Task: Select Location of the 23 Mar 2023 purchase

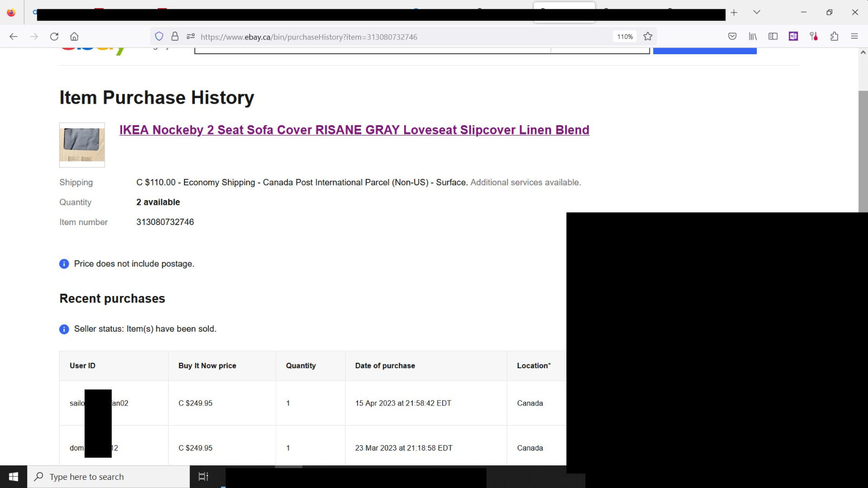Action: 530,448
